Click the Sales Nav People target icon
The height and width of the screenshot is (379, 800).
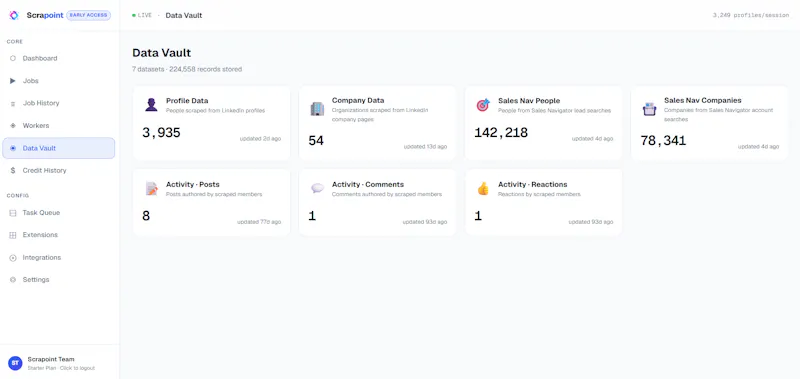483,105
